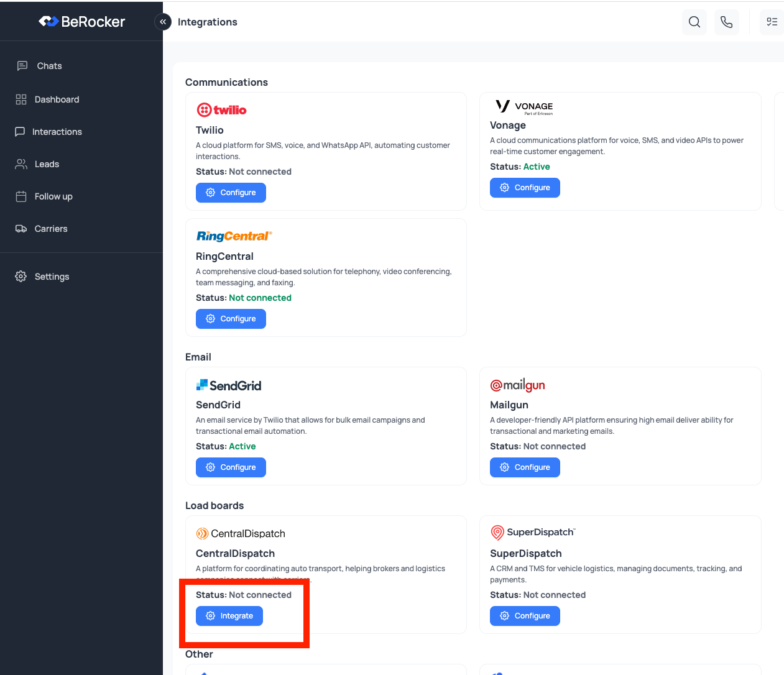Click the search icon in the top bar
This screenshot has width=784, height=675.
tap(694, 22)
